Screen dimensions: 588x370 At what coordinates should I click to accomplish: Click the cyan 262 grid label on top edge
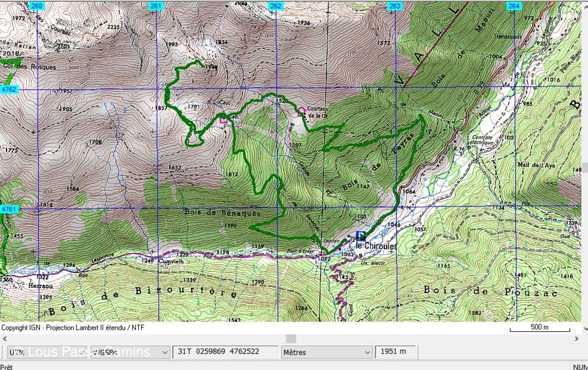click(x=276, y=6)
